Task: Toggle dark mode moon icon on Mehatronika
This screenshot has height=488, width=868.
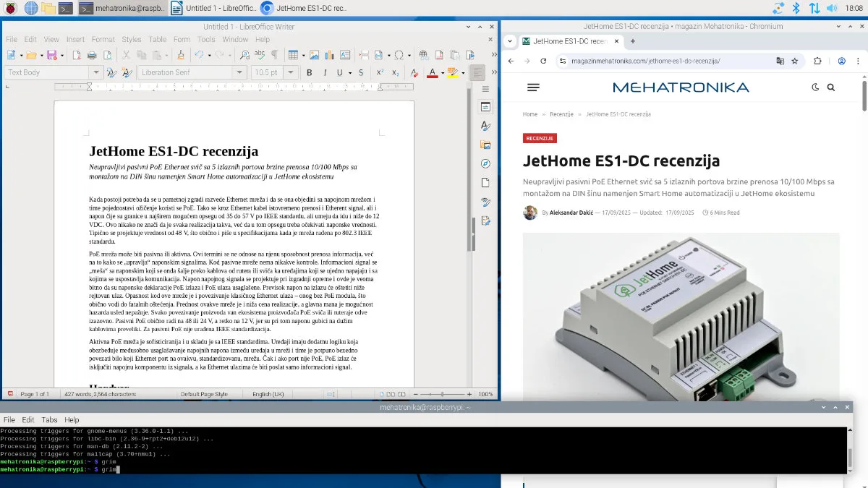Action: point(815,87)
